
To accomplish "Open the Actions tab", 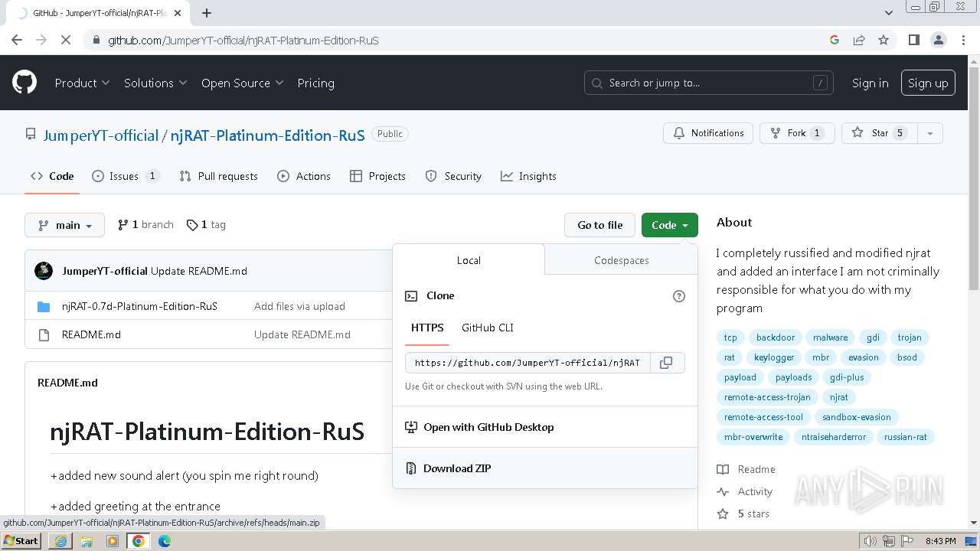I will (304, 176).
